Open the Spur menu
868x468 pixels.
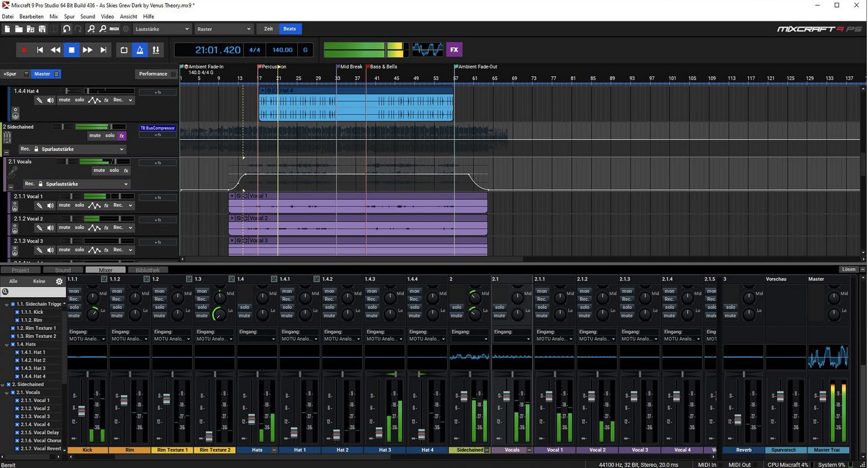coord(69,17)
